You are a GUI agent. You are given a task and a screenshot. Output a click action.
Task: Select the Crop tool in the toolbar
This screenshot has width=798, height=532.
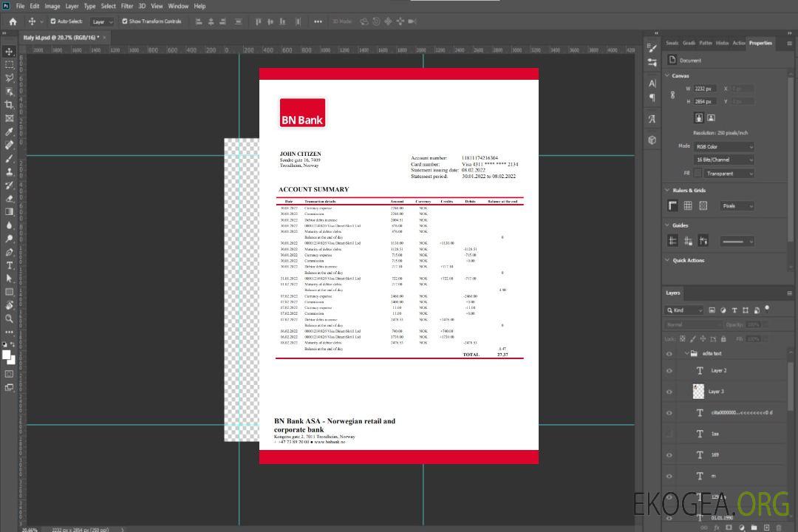tap(10, 105)
